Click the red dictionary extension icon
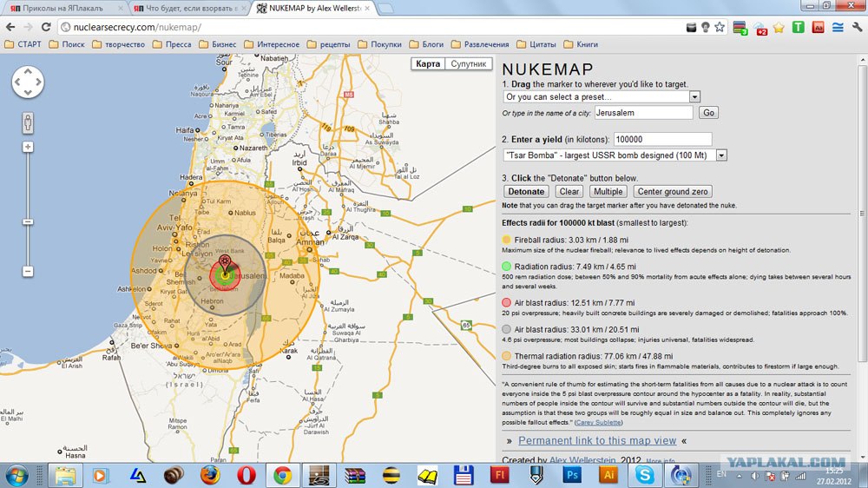 click(x=819, y=27)
